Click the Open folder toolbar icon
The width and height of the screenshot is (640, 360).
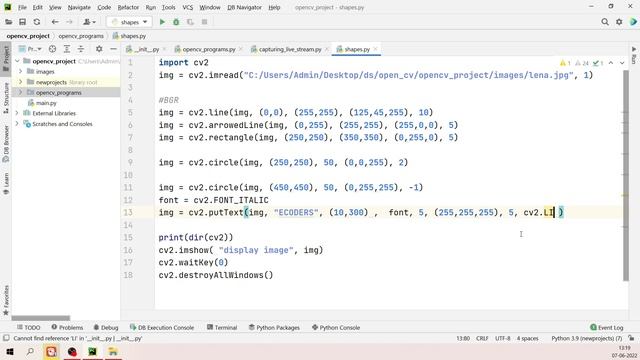pyautogui.click(x=8, y=22)
